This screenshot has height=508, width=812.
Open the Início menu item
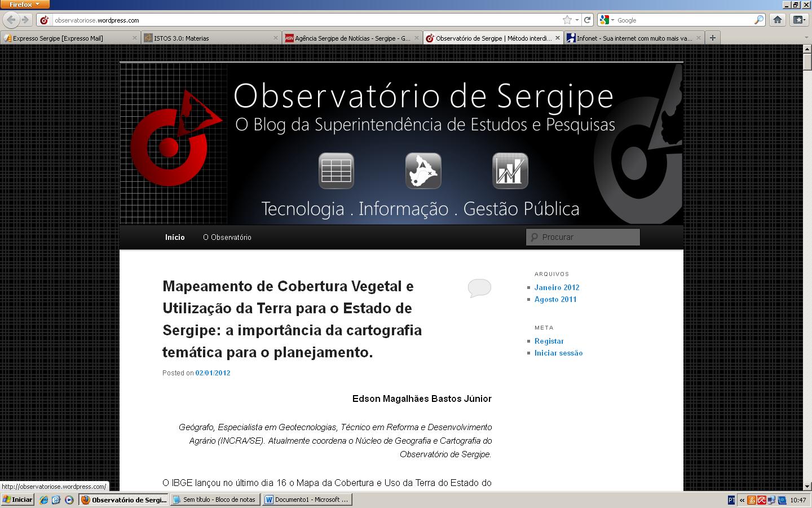175,237
